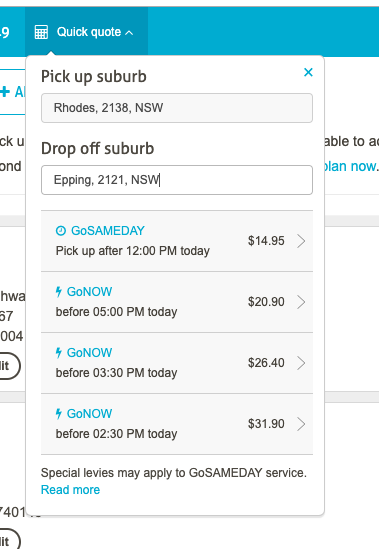Choose GoNOW before 02:30 PM today
Image resolution: width=379 pixels, height=549 pixels.
click(x=177, y=424)
